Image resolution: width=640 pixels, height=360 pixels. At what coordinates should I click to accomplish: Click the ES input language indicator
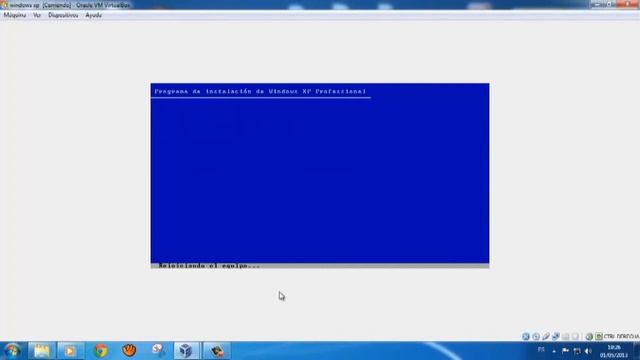coord(541,350)
